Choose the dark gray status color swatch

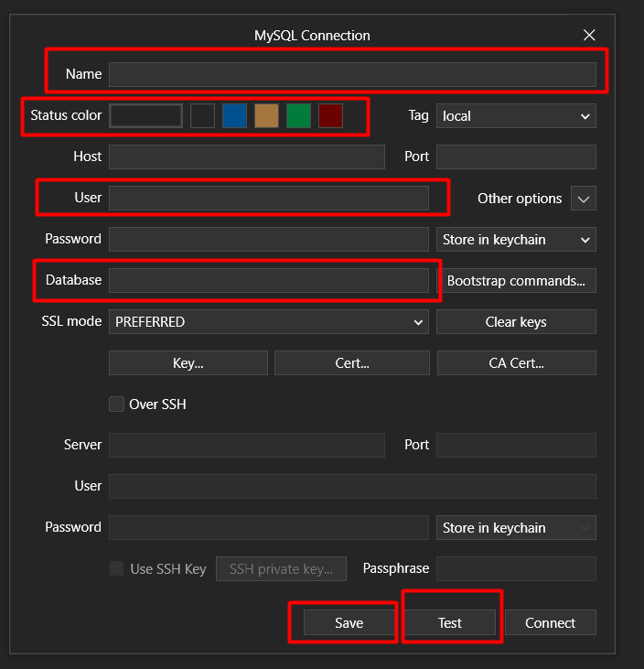click(202, 115)
